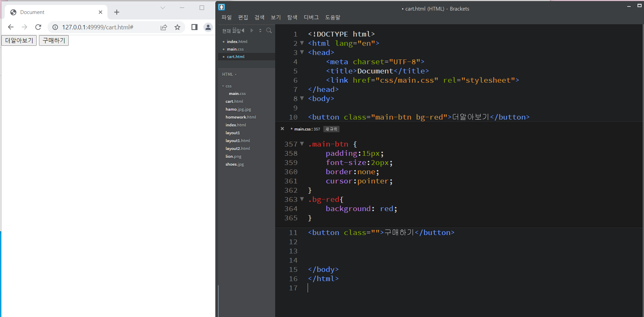Click the Document title text on line 5
The image size is (644, 317).
click(x=375, y=71)
